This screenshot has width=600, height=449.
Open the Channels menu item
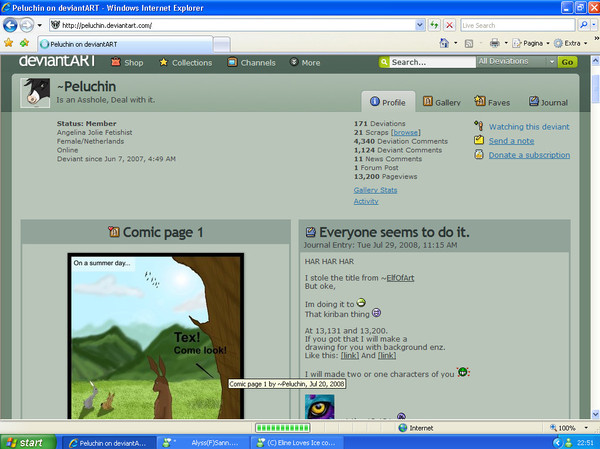pyautogui.click(x=251, y=62)
